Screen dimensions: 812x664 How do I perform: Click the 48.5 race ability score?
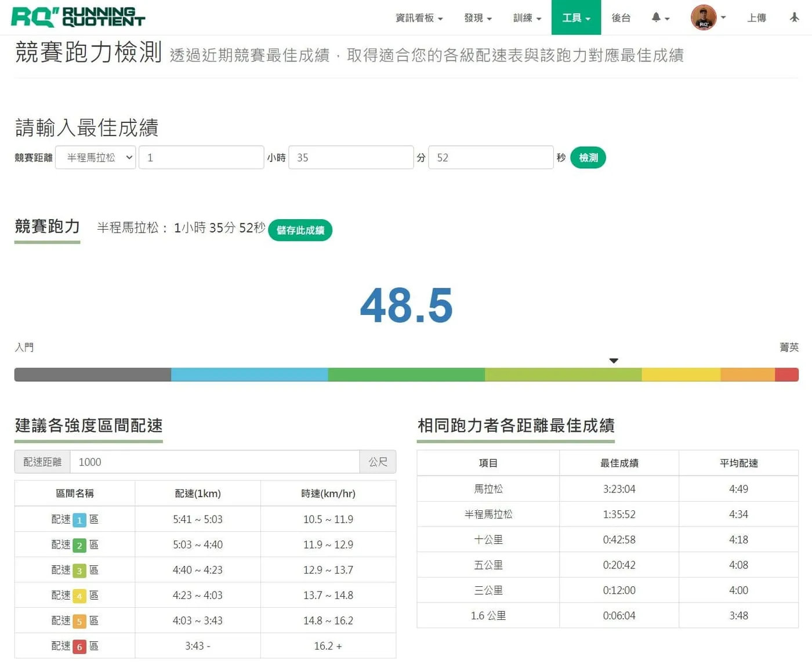tap(406, 306)
